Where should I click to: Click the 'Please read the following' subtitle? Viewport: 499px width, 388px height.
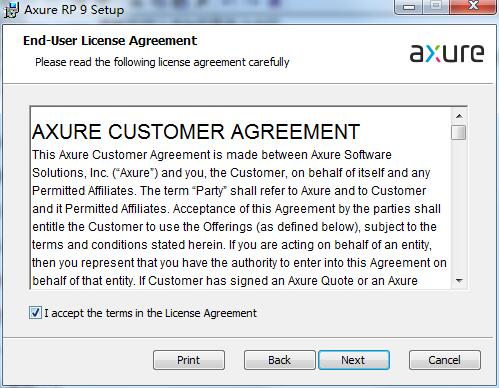162,62
